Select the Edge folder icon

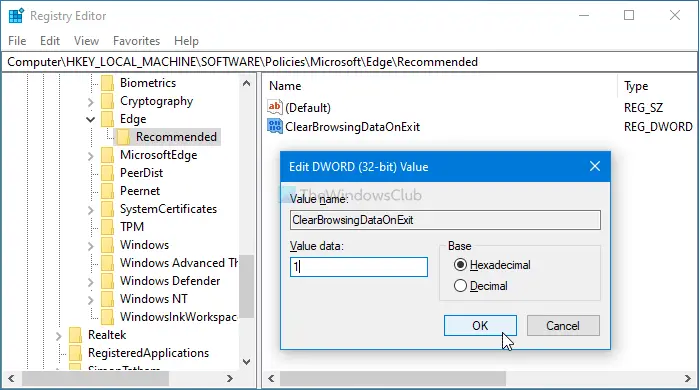(108, 119)
